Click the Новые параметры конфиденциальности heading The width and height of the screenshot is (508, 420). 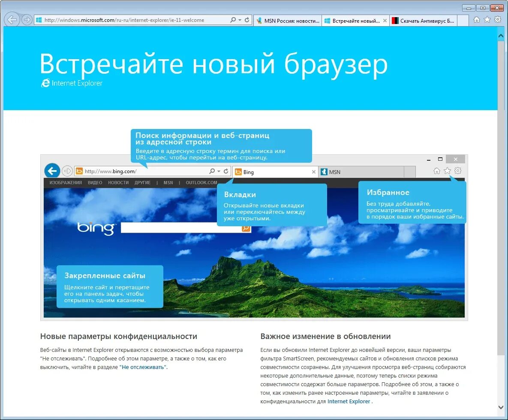tap(119, 336)
